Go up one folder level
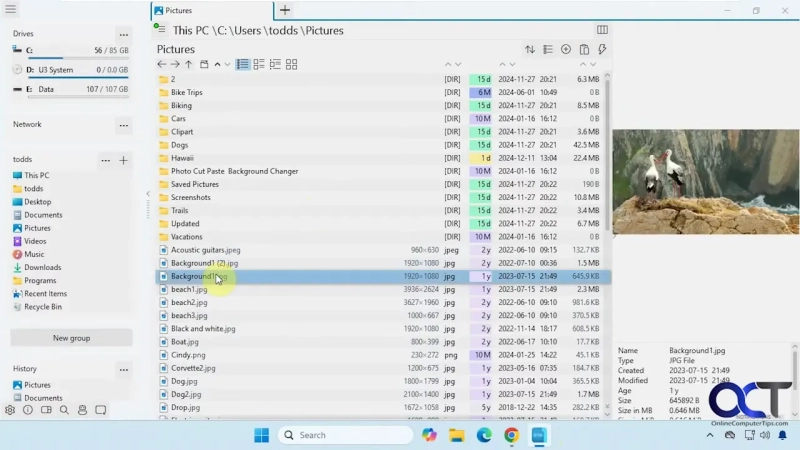Screen dimensions: 800x450 click(189, 64)
